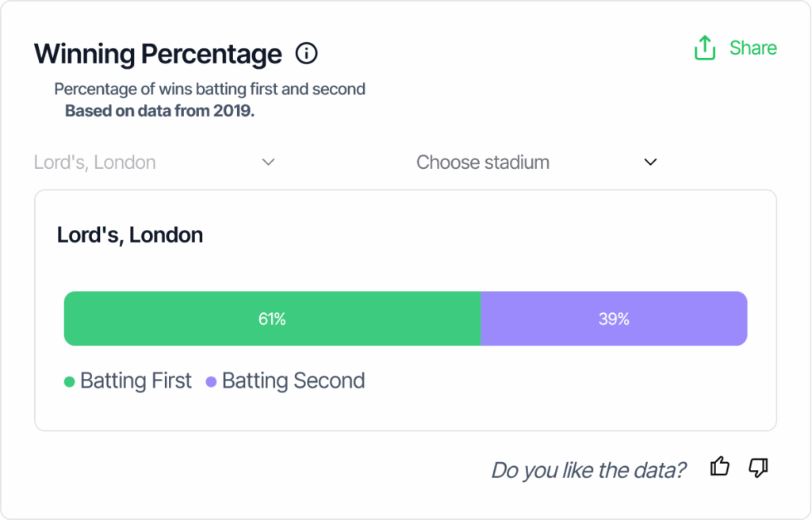Click the info icon beside Winning Percentage
This screenshot has height=520, width=812.
coord(307,53)
